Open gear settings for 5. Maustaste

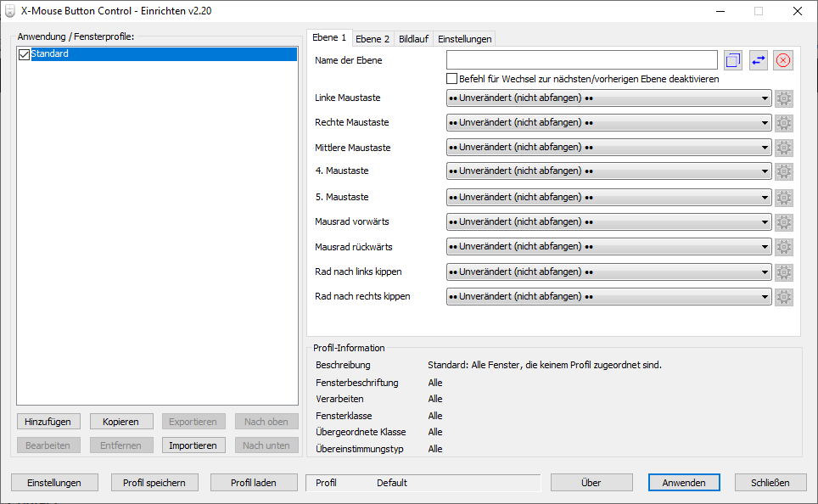click(x=783, y=197)
